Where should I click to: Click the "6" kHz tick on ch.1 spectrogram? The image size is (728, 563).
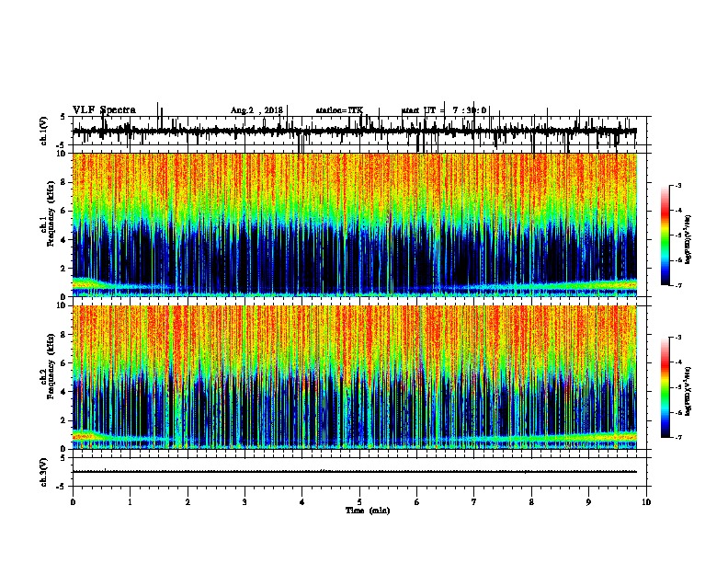click(64, 211)
